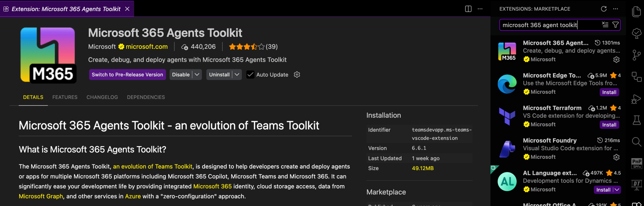Open Marketplace panel more actions menu

615,9
